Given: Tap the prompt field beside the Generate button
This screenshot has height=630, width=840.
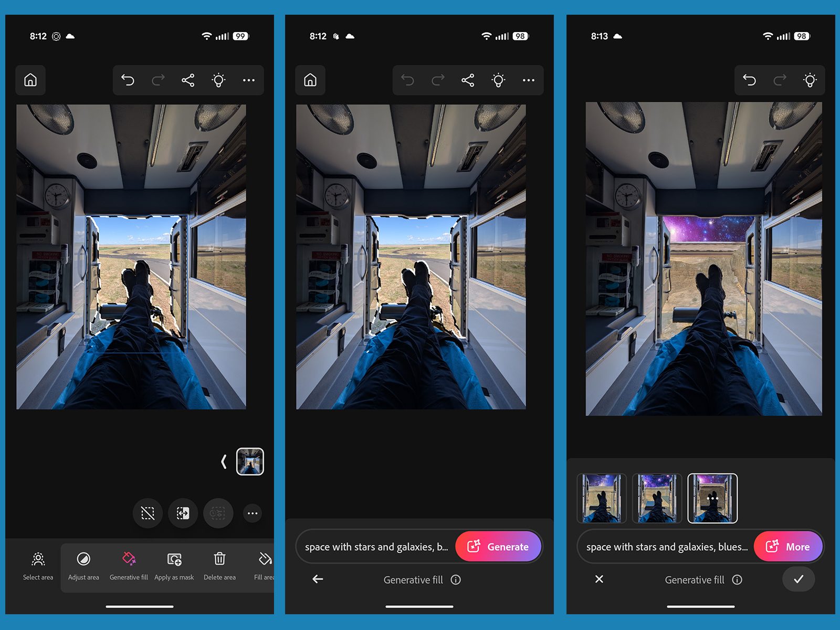Looking at the screenshot, I should [376, 547].
